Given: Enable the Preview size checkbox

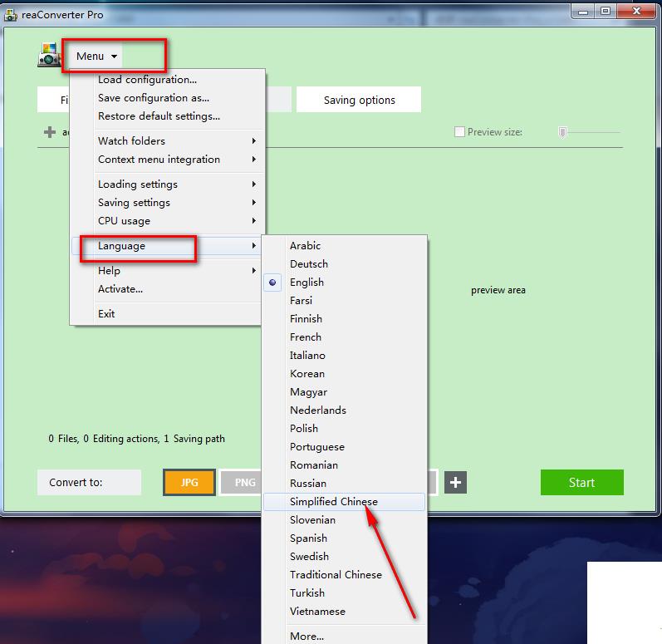Looking at the screenshot, I should tap(459, 132).
